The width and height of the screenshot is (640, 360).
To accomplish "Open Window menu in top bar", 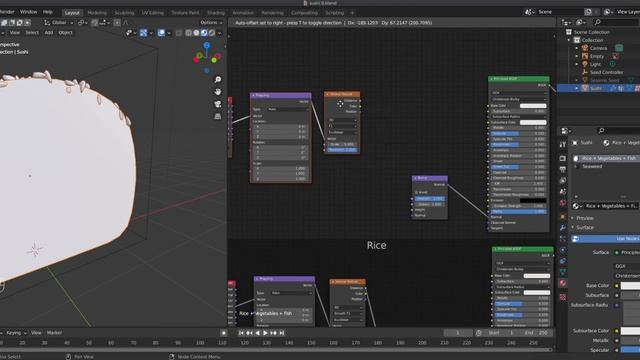I will click(x=29, y=12).
